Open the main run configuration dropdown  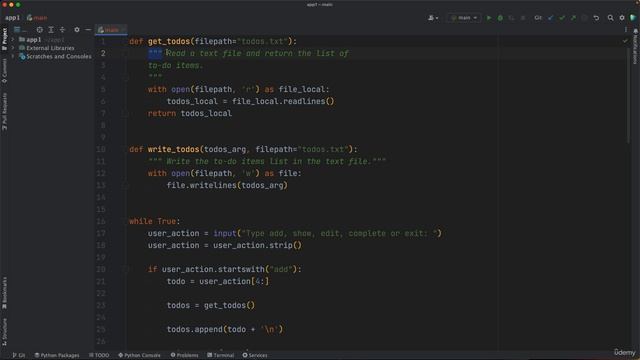point(464,18)
